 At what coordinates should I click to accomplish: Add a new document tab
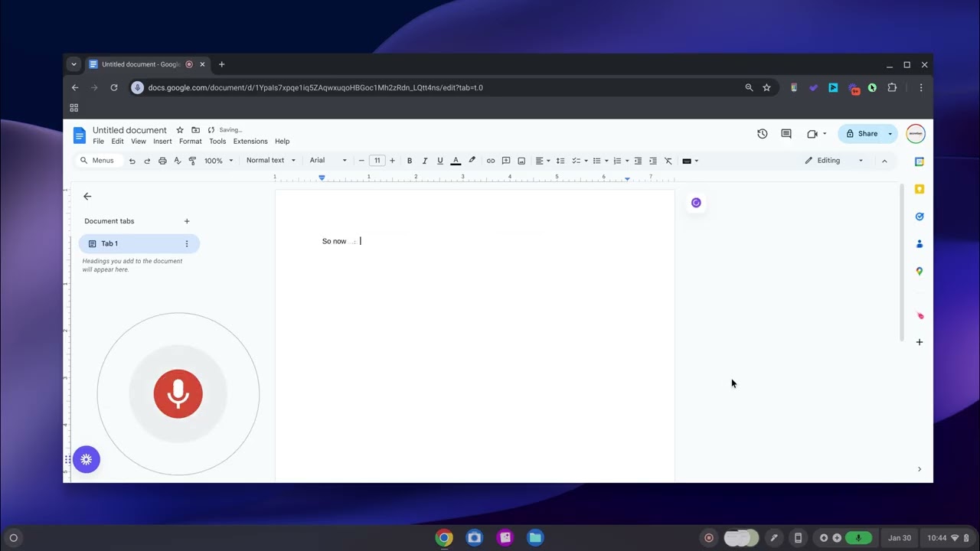pos(187,221)
